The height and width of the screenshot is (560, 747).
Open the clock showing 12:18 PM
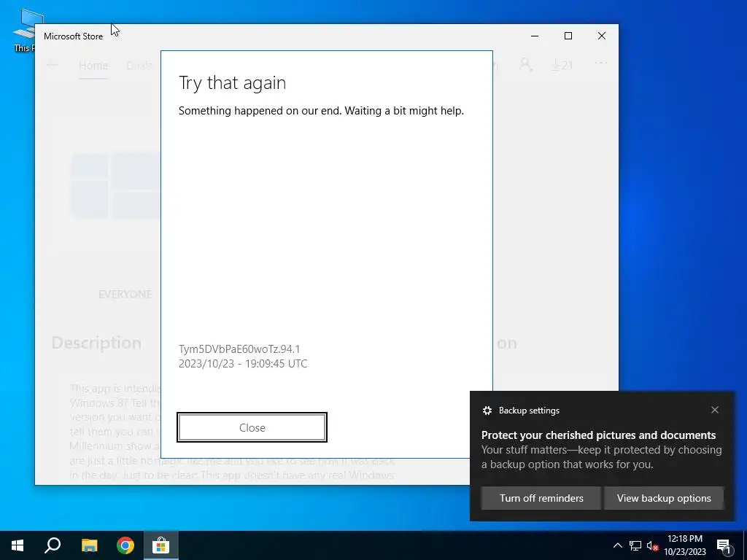(x=685, y=545)
